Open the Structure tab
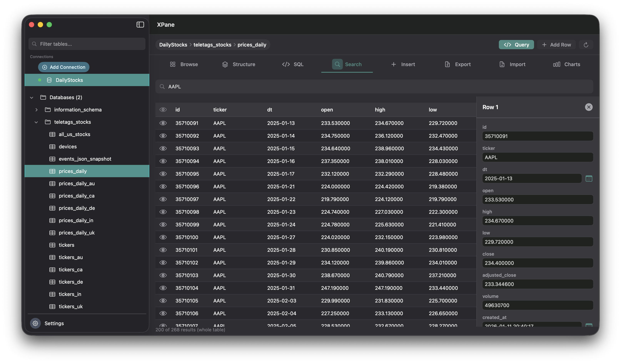This screenshot has width=621, height=364. (x=239, y=64)
